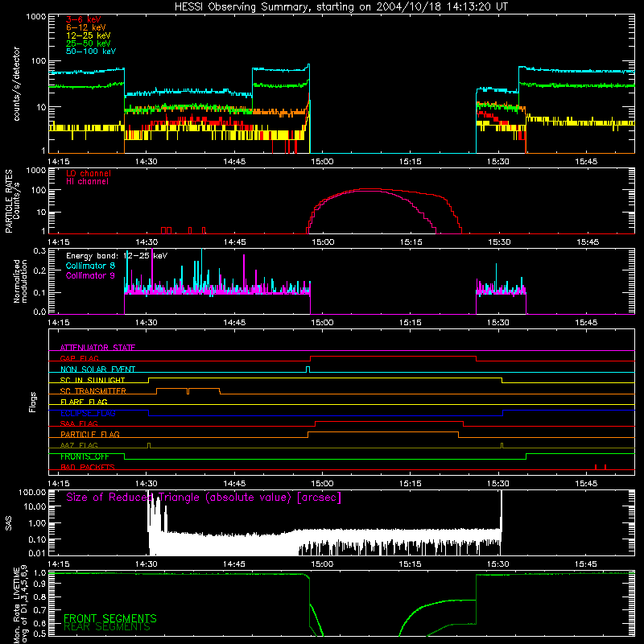This screenshot has width=644, height=644.
Task: Pick the yellow 12-25 keV count-rate legend entry
Action: tap(88, 35)
